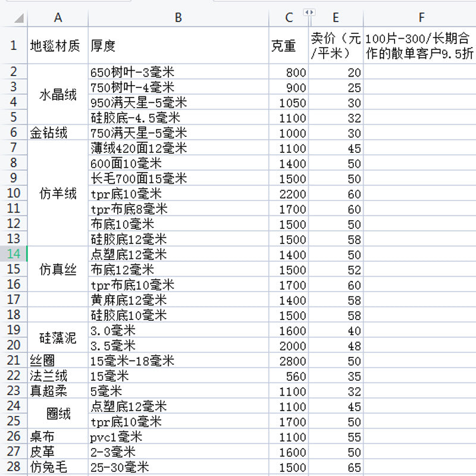Select the merged 仿羊绒 cell
This screenshot has width=476, height=476.
[x=58, y=193]
